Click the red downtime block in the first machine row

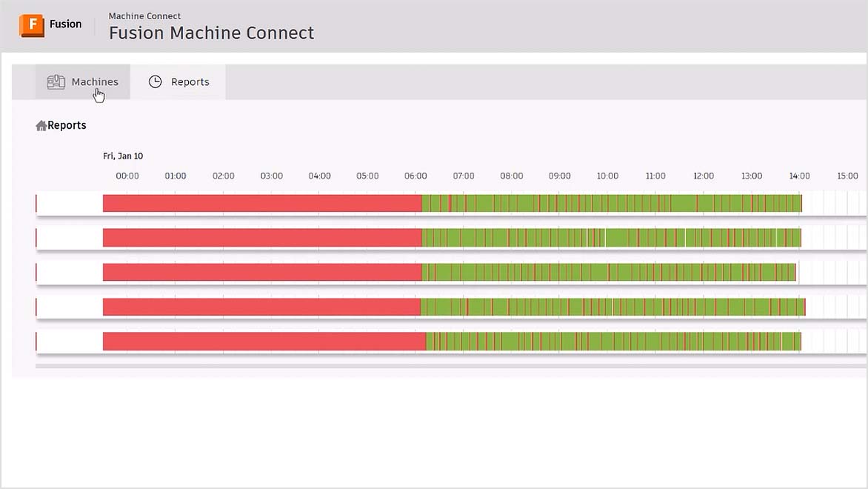[259, 202]
